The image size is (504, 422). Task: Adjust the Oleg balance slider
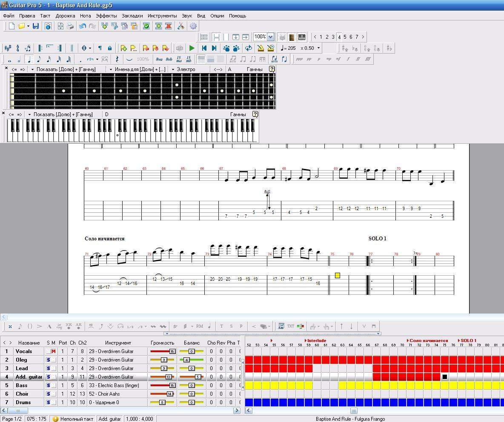tap(192, 360)
